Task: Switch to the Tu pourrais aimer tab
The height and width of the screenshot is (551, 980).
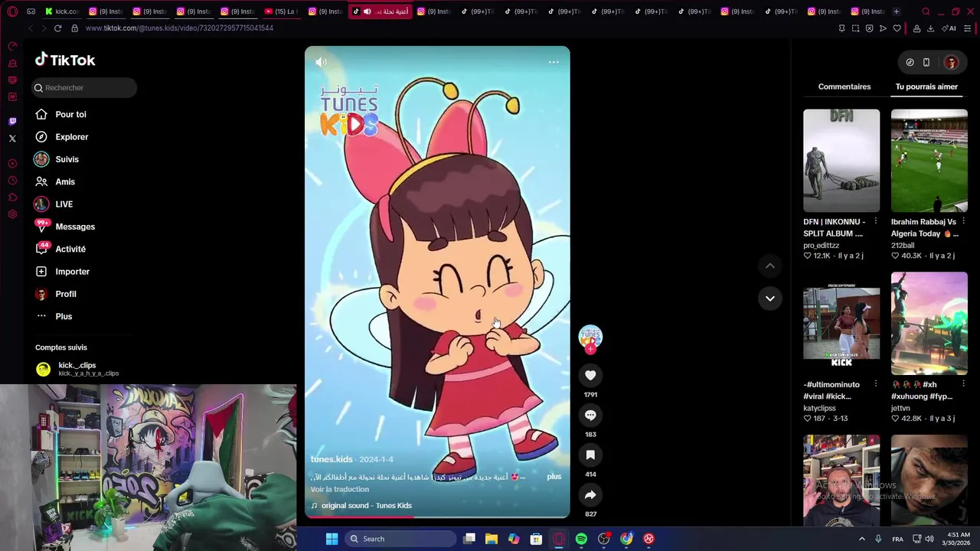Action: coord(926,86)
